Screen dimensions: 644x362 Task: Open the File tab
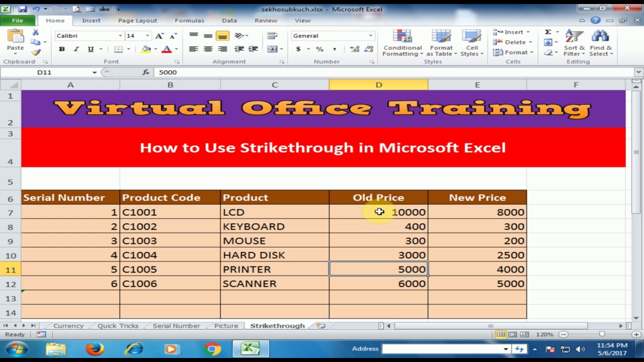(x=18, y=21)
